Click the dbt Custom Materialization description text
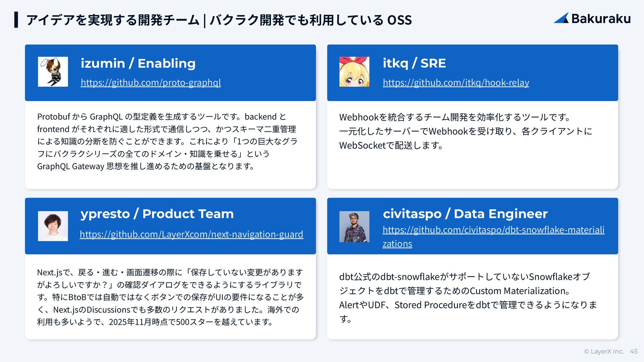Viewport: 644px width, 362px height. pyautogui.click(x=468, y=298)
